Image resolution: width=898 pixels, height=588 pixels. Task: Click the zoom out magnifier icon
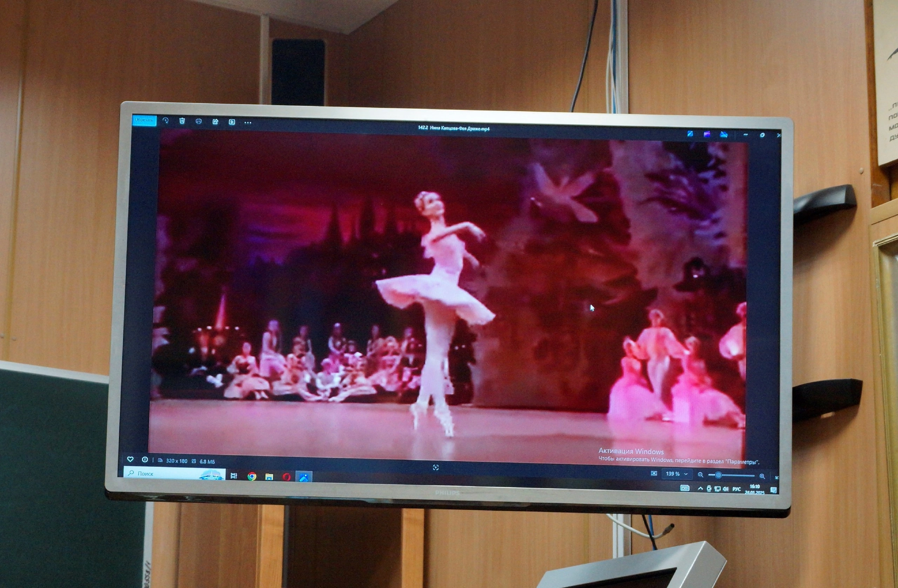point(701,475)
